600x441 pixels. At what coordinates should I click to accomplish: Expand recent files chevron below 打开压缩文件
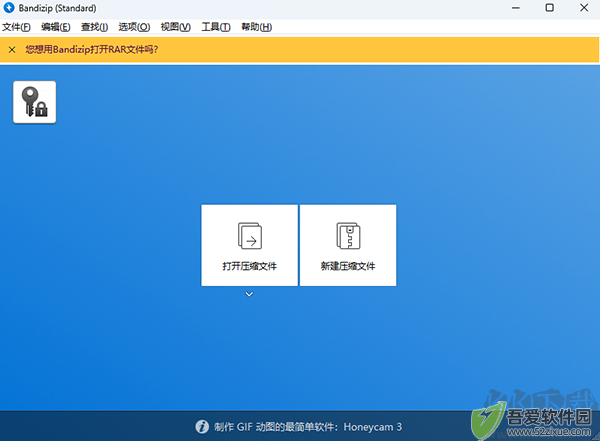[249, 294]
